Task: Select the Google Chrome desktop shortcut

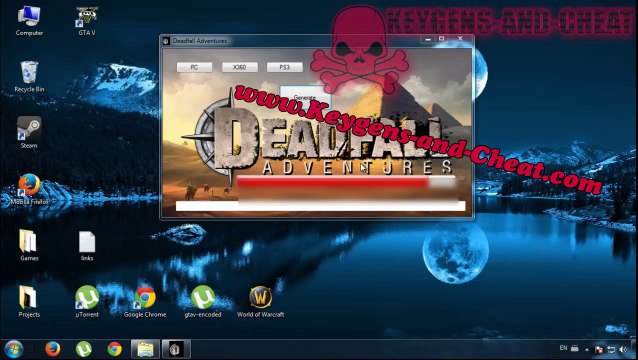Action: 145,301
